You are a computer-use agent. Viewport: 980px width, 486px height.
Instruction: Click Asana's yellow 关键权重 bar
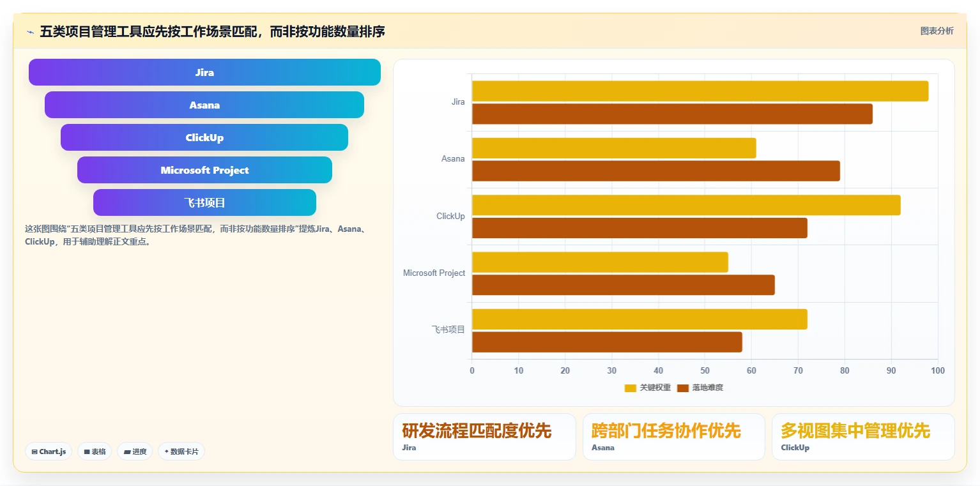(x=614, y=148)
